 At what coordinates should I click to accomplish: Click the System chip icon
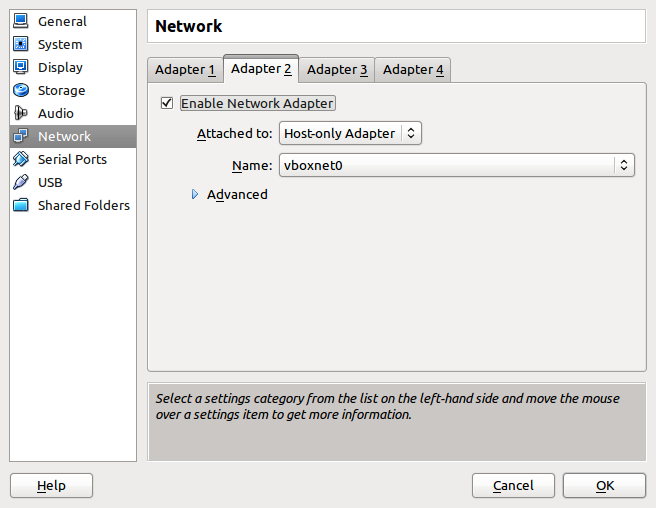[21, 44]
